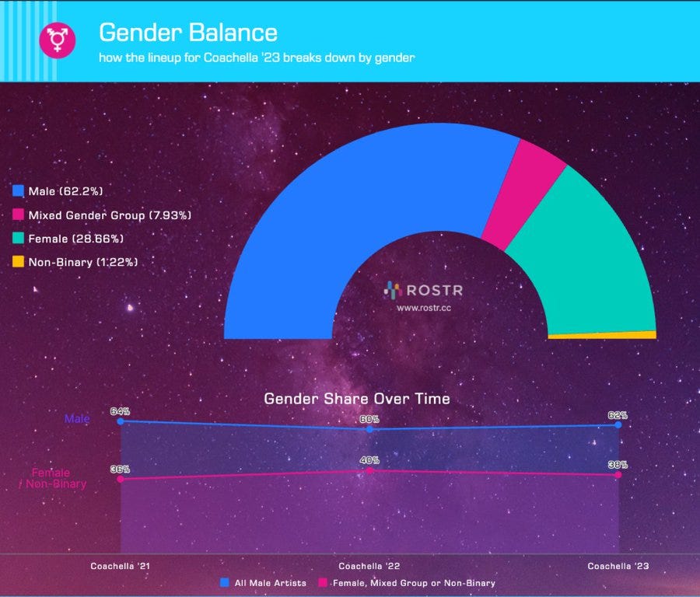Click the 64% Male data point
This screenshot has height=597, width=700.
coord(120,421)
